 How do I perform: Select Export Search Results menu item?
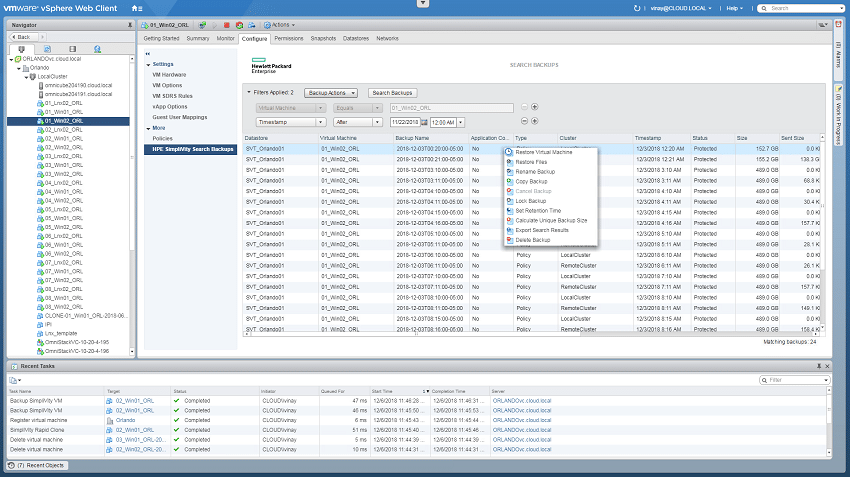(x=542, y=230)
